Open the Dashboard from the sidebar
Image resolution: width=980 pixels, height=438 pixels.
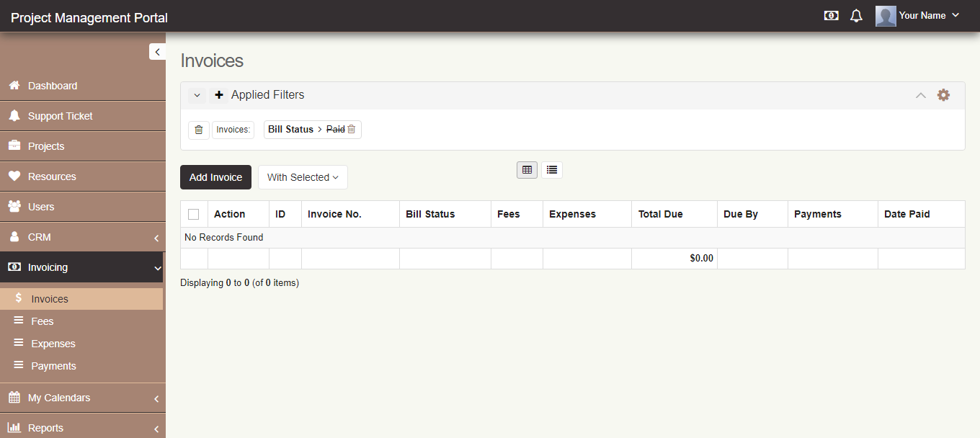point(52,85)
